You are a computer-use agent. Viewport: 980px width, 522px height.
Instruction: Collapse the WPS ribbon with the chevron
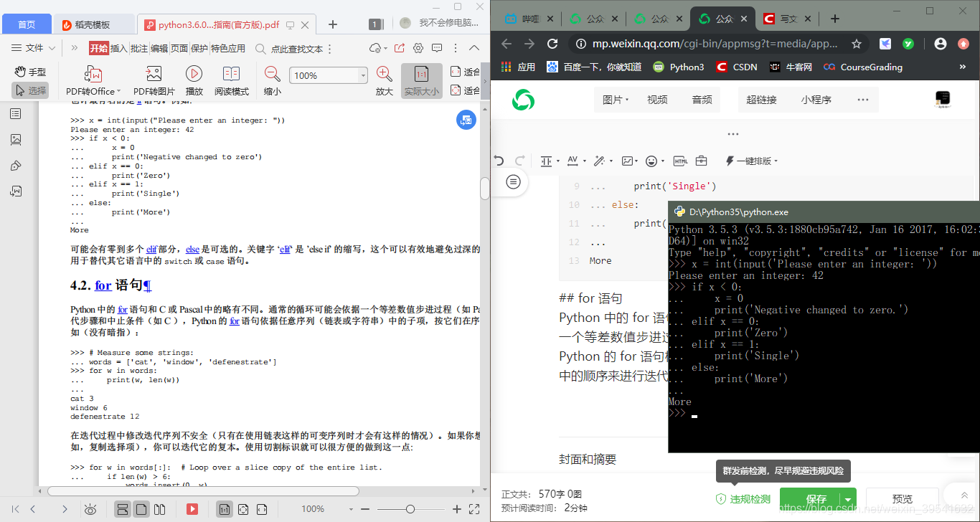[x=473, y=48]
